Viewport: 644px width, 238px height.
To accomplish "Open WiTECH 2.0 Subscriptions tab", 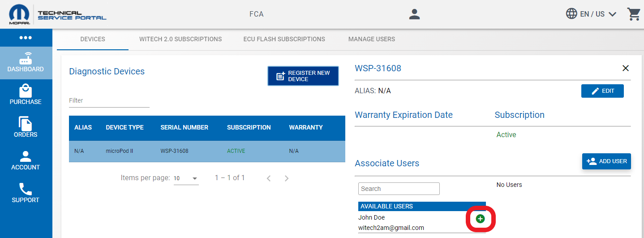I will 180,39.
